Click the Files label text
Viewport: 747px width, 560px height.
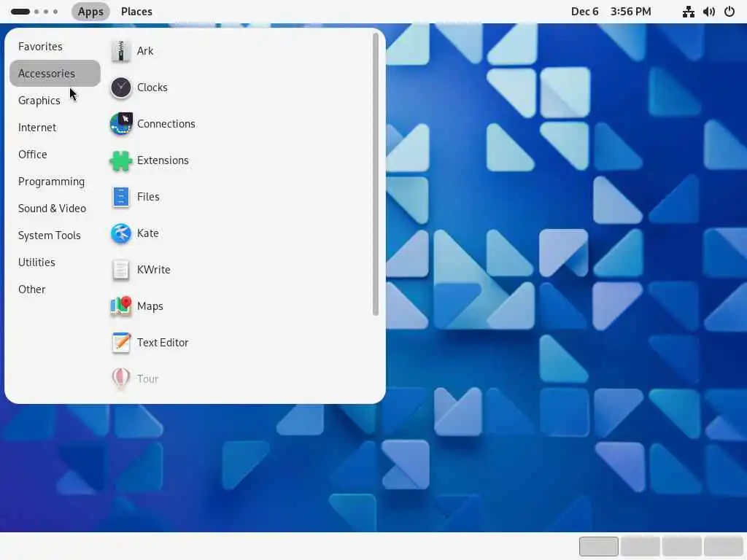[x=148, y=197]
